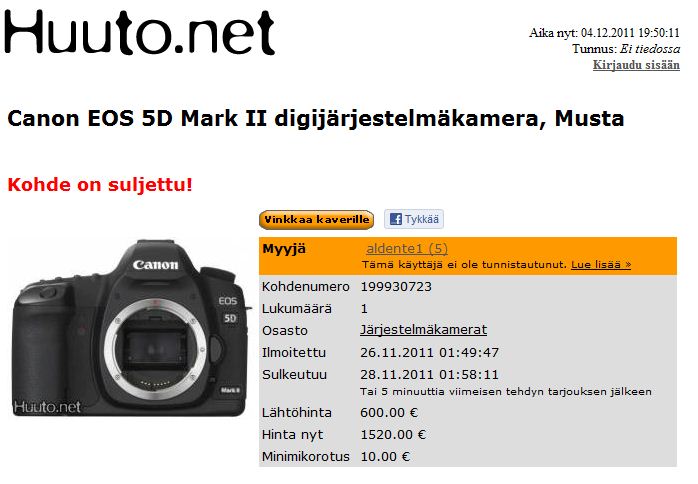Open the Järjestelmäkamerat category link
The image size is (698, 484).
coord(423,330)
